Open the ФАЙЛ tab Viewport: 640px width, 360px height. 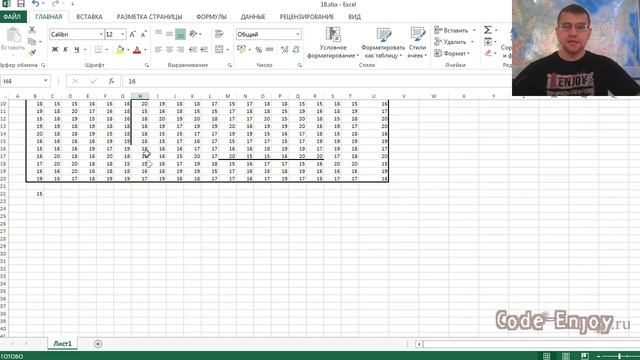point(12,17)
